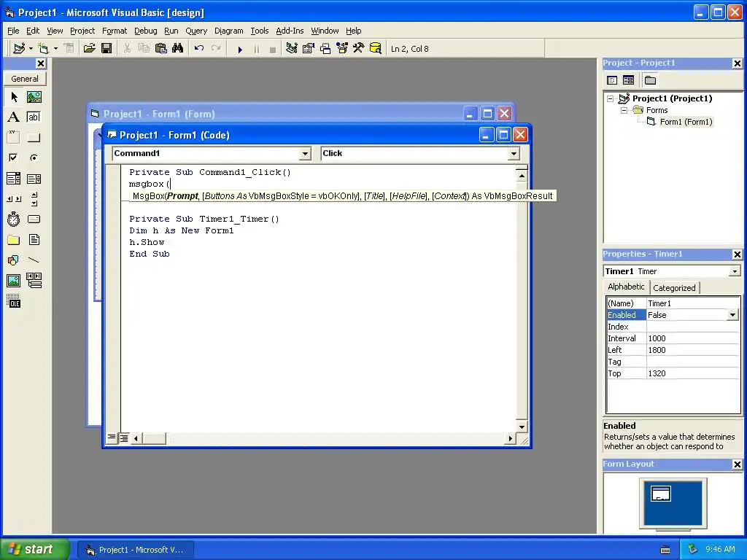The width and height of the screenshot is (747, 560).
Task: Open Add Standard EXE Project dropdown arrow
Action: pos(31,49)
